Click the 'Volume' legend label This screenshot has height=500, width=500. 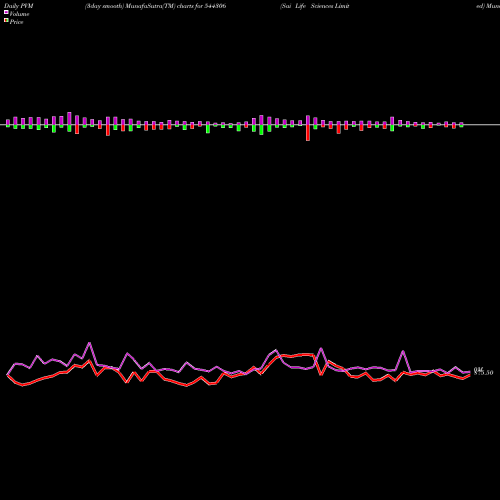tap(19, 14)
